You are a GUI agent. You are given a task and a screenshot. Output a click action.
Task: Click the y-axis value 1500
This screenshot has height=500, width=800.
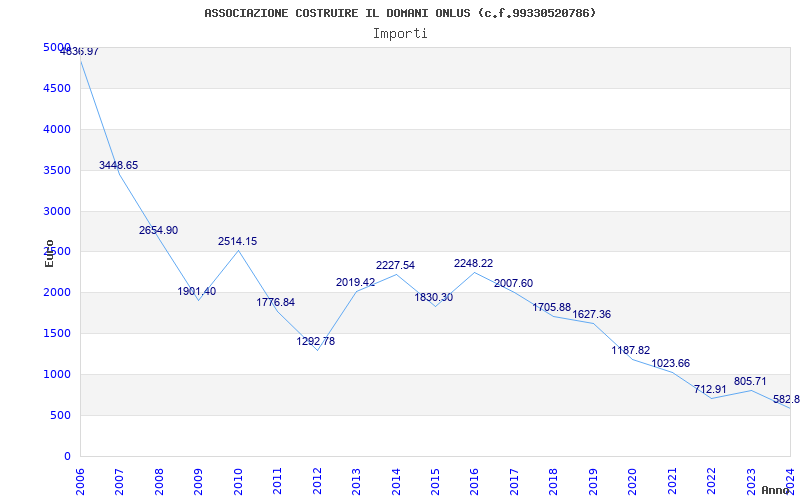(x=57, y=333)
